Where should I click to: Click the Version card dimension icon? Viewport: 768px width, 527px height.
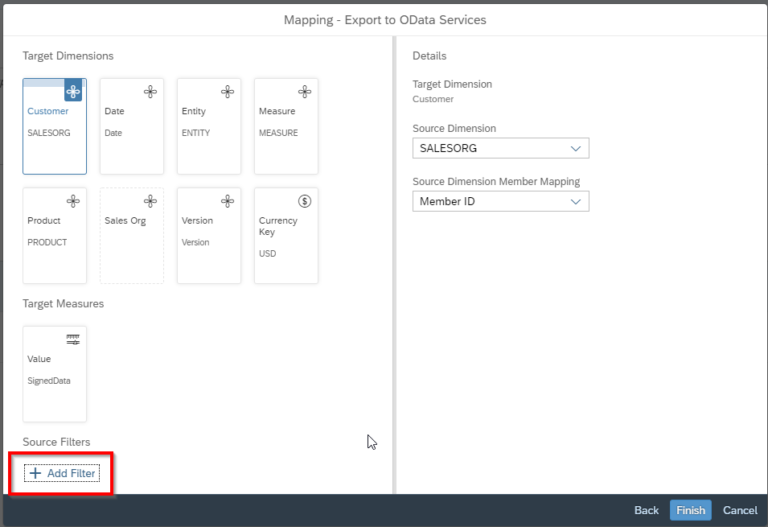[227, 201]
